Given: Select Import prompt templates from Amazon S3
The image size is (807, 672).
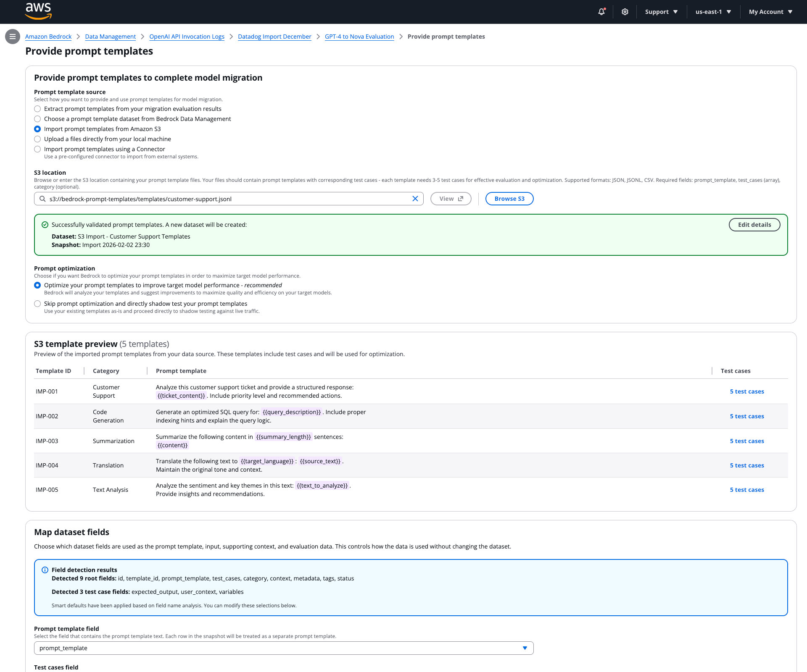Looking at the screenshot, I should pos(37,129).
